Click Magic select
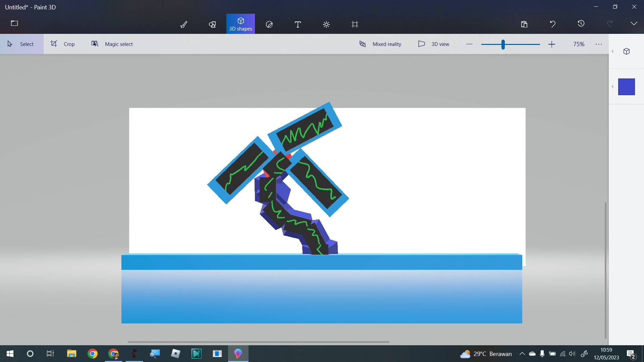 coord(112,44)
